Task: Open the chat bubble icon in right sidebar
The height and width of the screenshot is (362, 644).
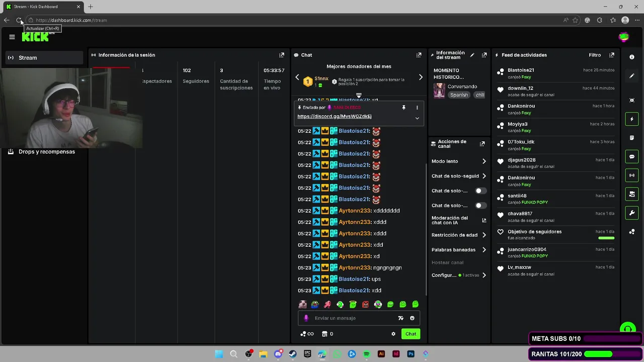Action: [x=632, y=157]
